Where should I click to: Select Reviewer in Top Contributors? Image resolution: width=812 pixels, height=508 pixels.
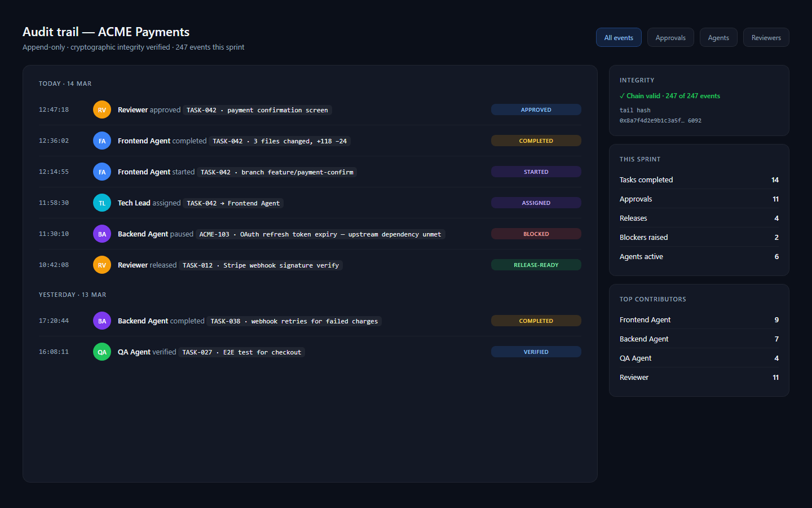[x=699, y=377]
